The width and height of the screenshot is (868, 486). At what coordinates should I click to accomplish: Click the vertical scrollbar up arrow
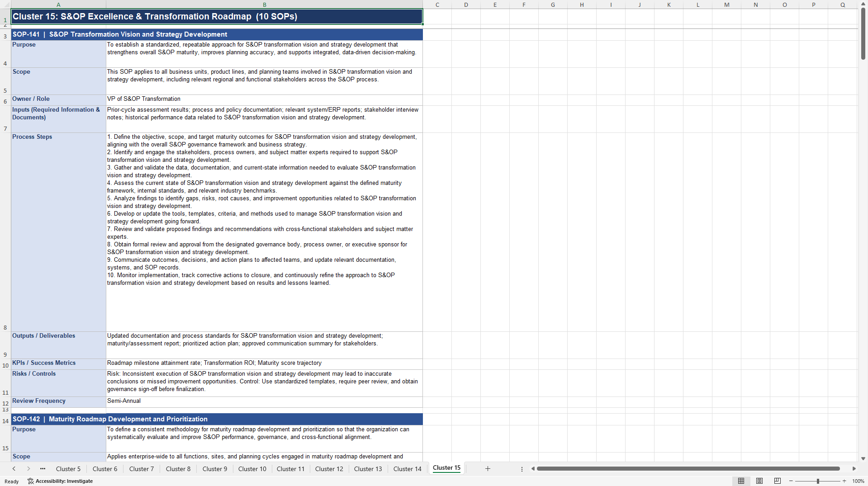[863, 4]
